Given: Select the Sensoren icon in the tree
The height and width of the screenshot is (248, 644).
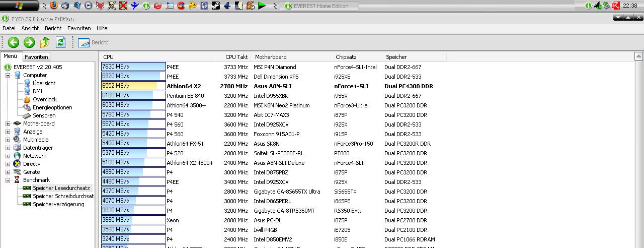Looking at the screenshot, I should 27,115.
